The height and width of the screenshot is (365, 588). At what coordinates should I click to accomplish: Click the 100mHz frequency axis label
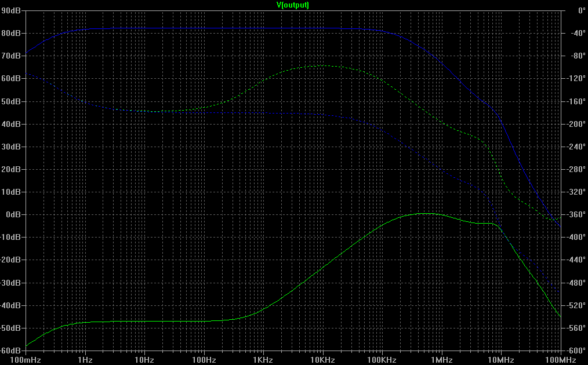[26, 360]
